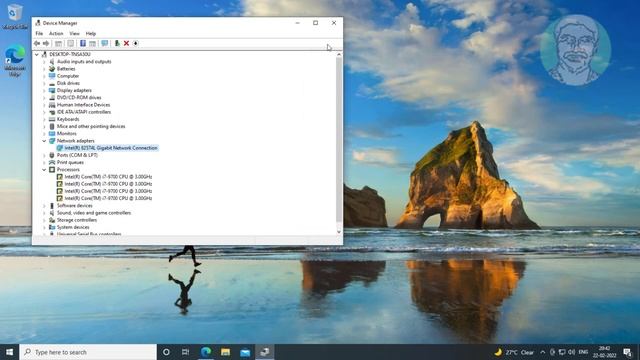Click the ENG language indicator
The width and height of the screenshot is (640, 360).
click(583, 352)
